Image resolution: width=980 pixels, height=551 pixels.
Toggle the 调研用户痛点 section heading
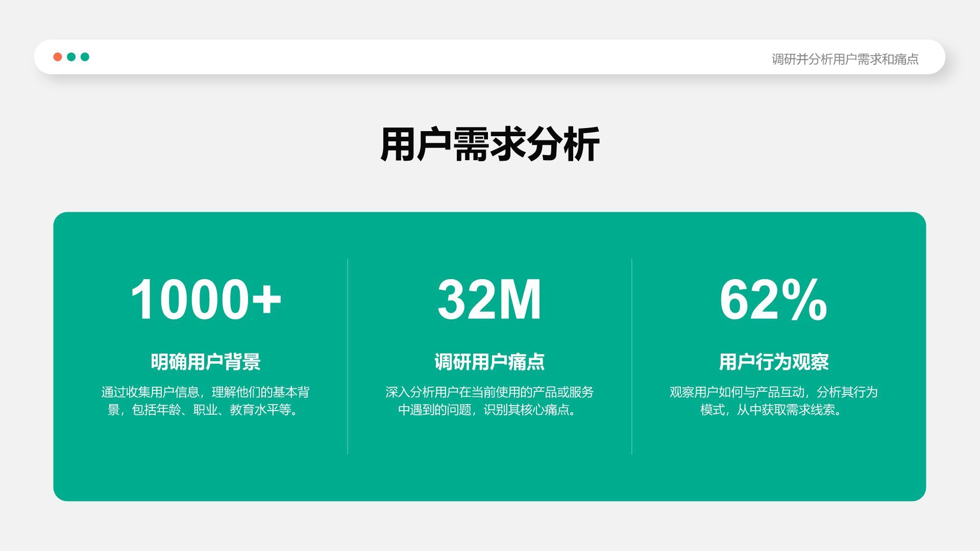coord(490,361)
